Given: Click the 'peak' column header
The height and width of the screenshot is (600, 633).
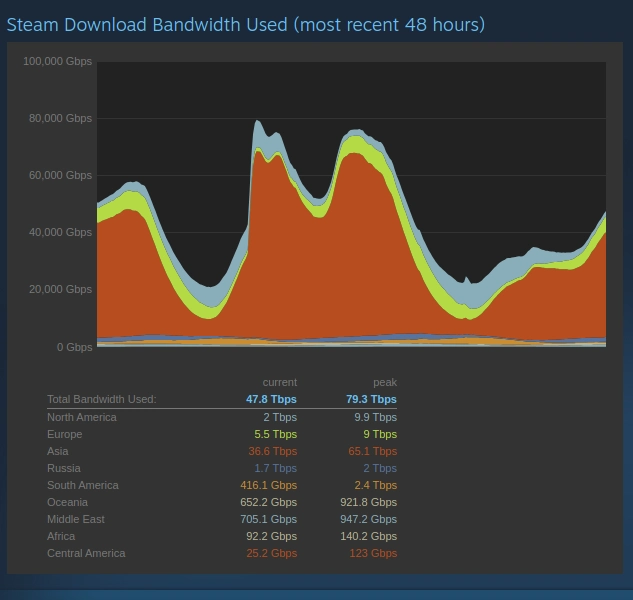Looking at the screenshot, I should pos(385,382).
